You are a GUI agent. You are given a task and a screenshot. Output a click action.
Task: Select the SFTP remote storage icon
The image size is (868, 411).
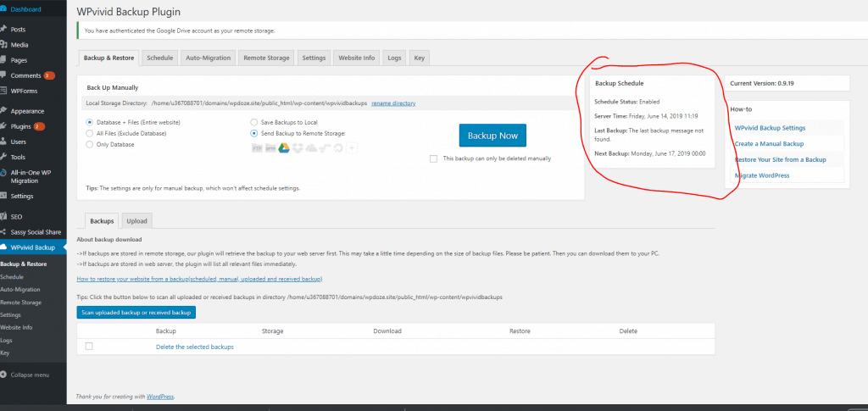click(x=270, y=148)
